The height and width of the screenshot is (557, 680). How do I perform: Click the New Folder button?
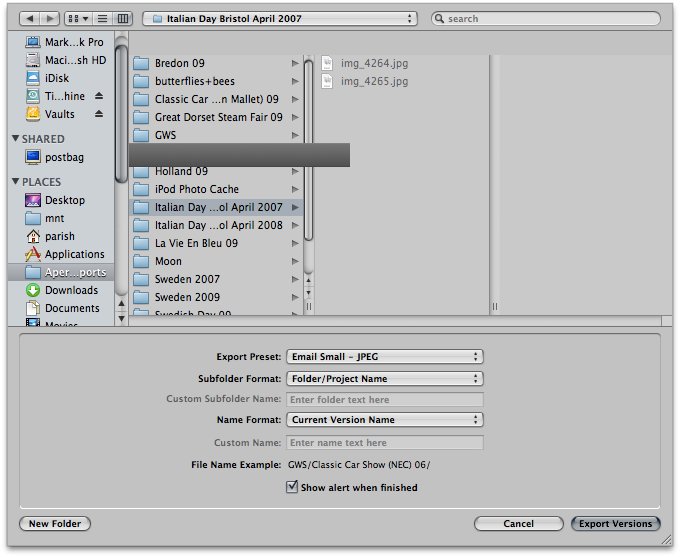point(55,524)
